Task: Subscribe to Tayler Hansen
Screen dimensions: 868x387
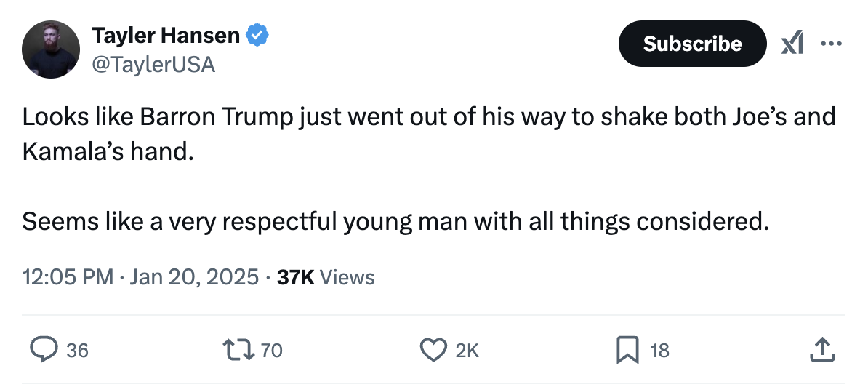Action: [692, 44]
